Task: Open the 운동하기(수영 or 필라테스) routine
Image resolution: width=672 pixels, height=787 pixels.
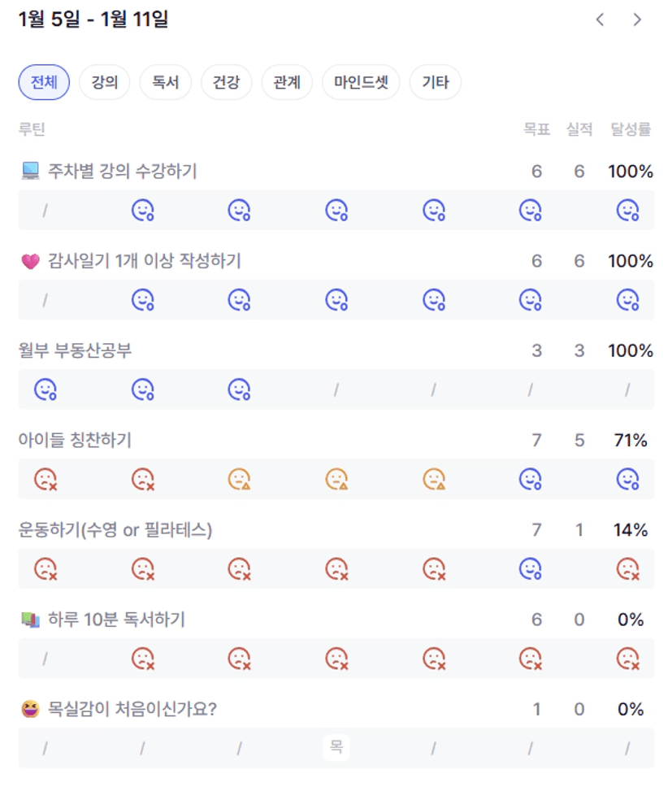Action: 115,530
